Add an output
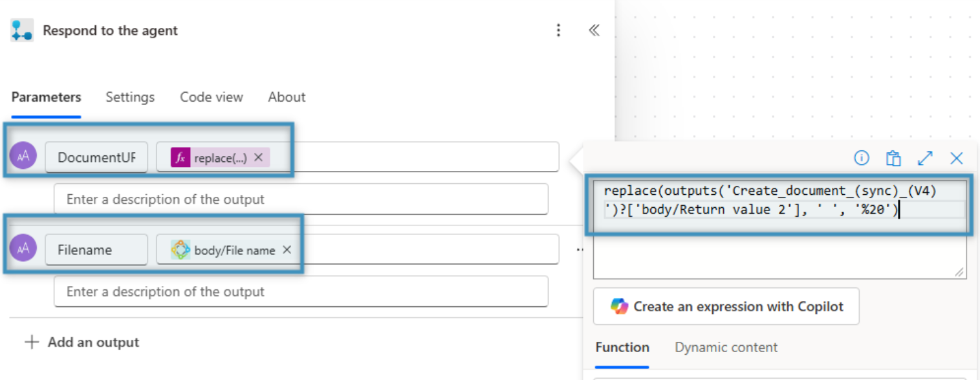 click(82, 342)
